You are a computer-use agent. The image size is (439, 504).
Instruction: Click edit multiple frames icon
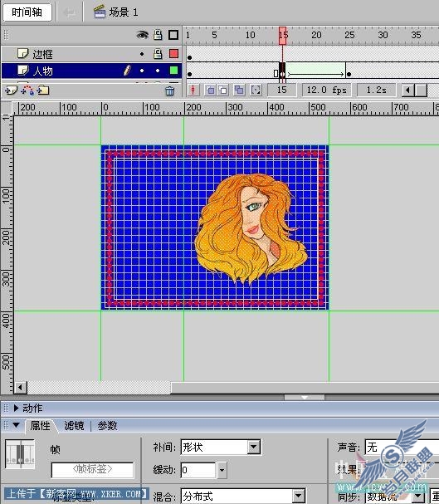coord(239,91)
